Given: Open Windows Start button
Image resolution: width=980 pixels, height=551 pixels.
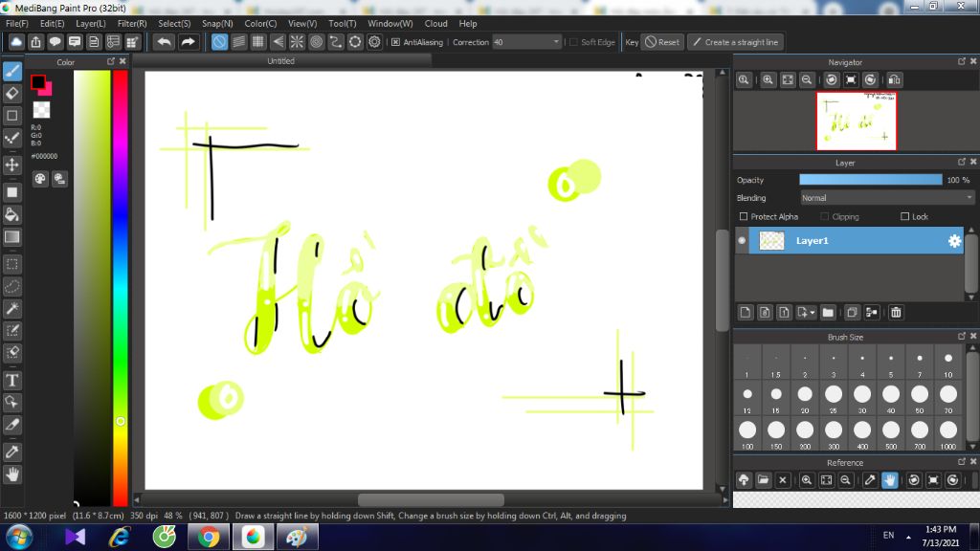Looking at the screenshot, I should [x=19, y=537].
